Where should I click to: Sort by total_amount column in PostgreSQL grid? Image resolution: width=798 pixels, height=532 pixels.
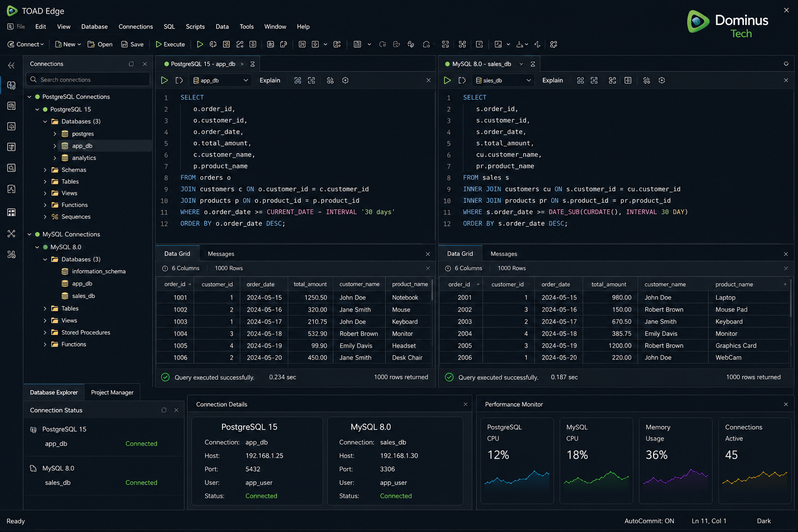(x=310, y=284)
